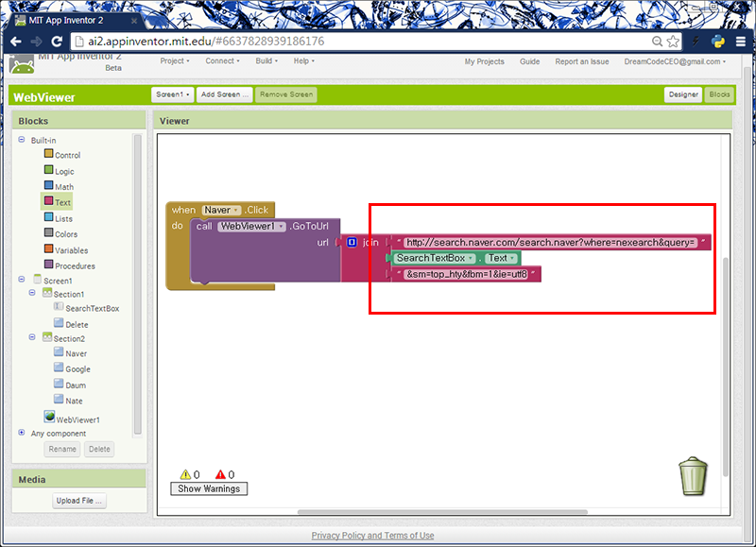Click the lightning bolt extension icon

696,42
